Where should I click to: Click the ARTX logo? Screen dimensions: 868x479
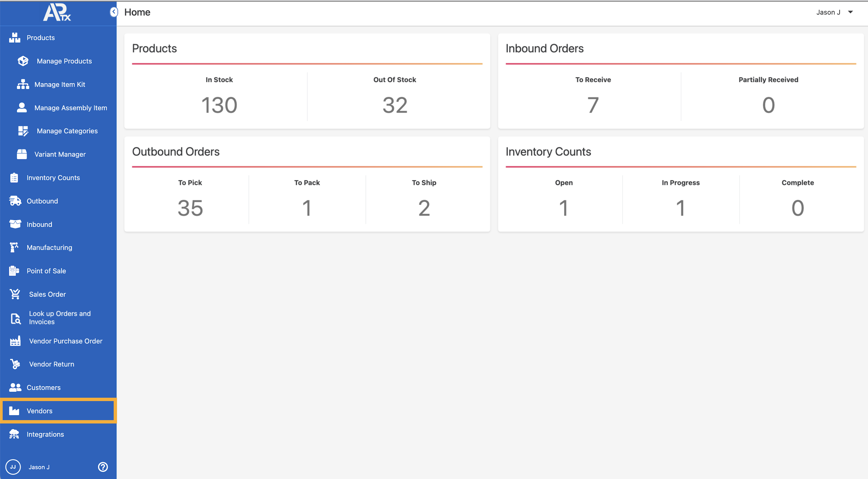(x=57, y=12)
